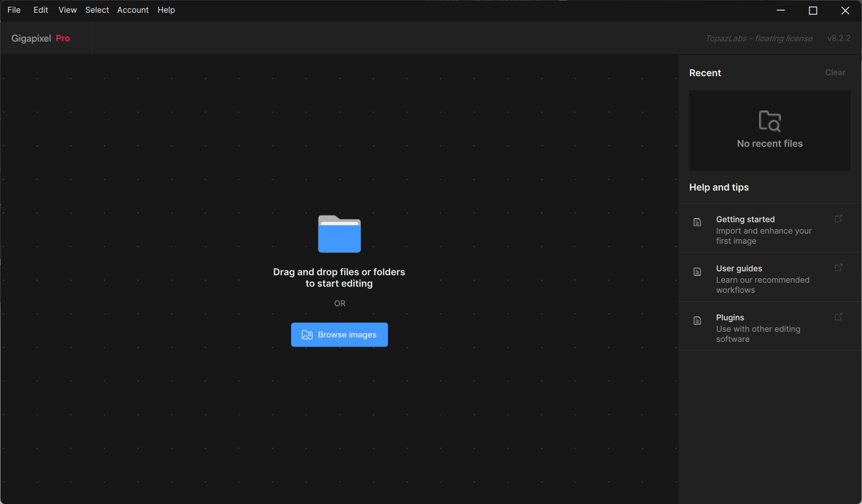862x504 pixels.
Task: Maximize the Gigapixel window
Action: [x=813, y=10]
